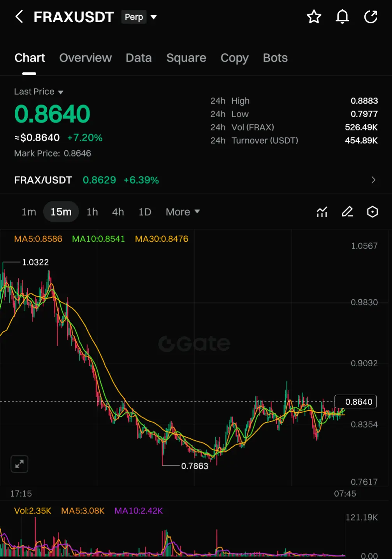Tap the MA30:0.8476 indicator label

pyautogui.click(x=162, y=239)
